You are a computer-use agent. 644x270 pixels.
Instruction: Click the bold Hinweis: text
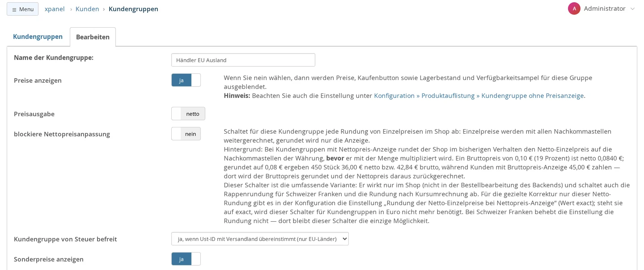pos(237,96)
